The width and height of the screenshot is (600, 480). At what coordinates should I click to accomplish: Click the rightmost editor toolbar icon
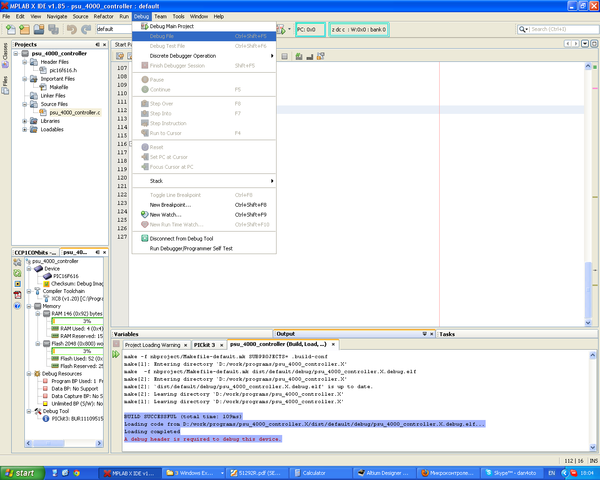tap(321, 57)
